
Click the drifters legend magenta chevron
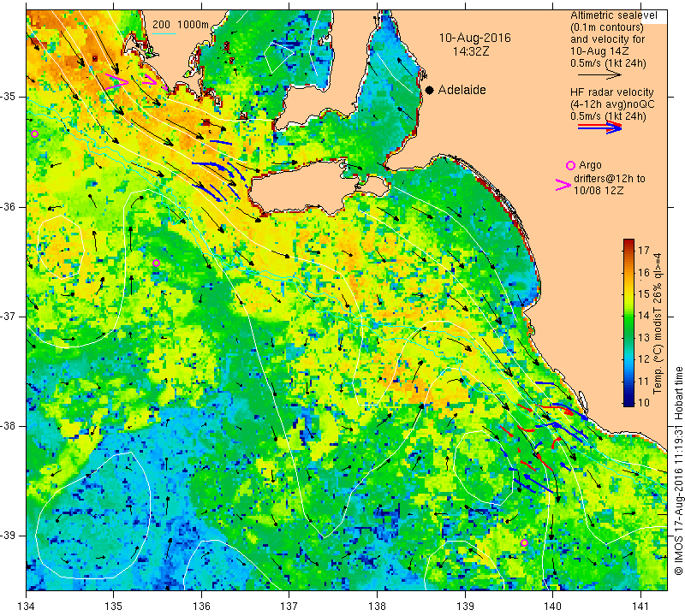coord(563,185)
